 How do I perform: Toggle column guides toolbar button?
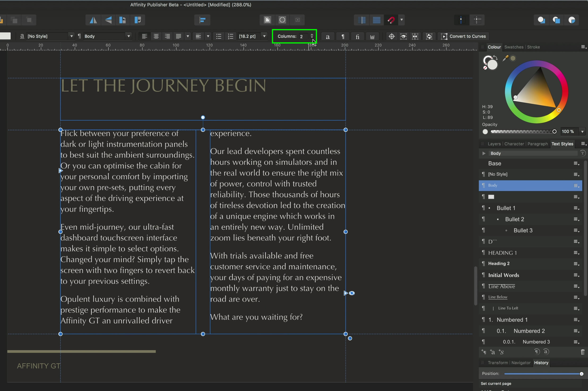coord(362,20)
